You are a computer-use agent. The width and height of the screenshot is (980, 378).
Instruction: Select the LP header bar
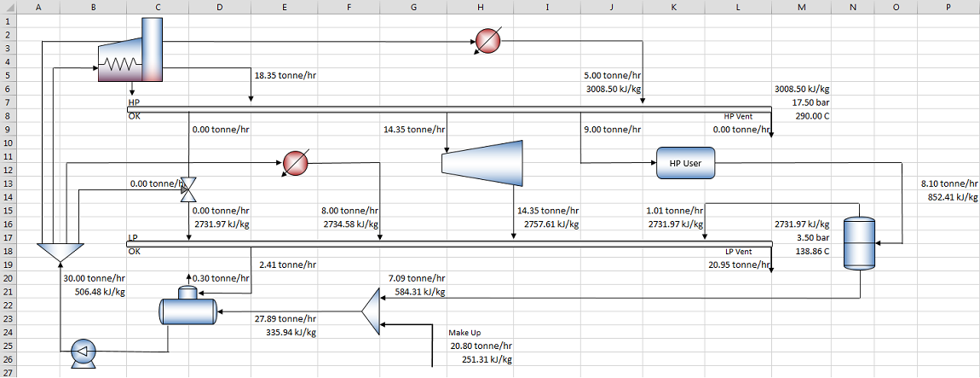[x=449, y=243]
